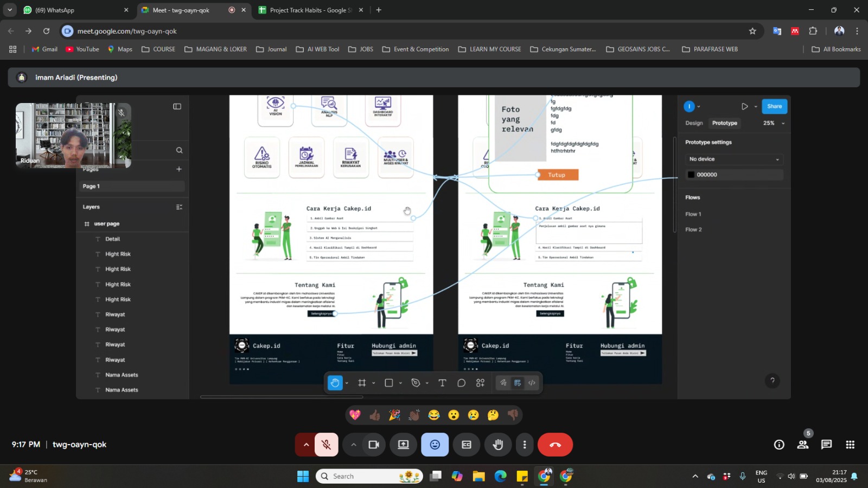Open the in-call chat panel
Screen dimensions: 868x488
click(826, 445)
